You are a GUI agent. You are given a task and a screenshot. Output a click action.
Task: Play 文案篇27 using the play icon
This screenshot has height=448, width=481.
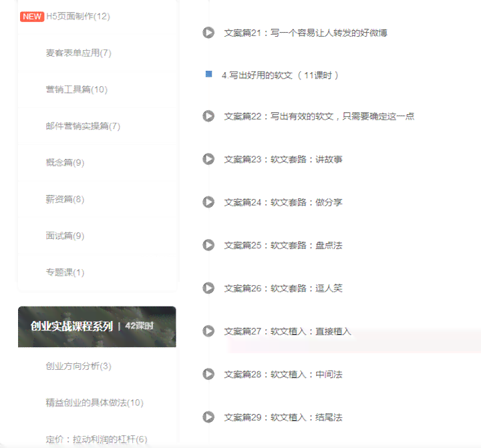[x=208, y=331]
